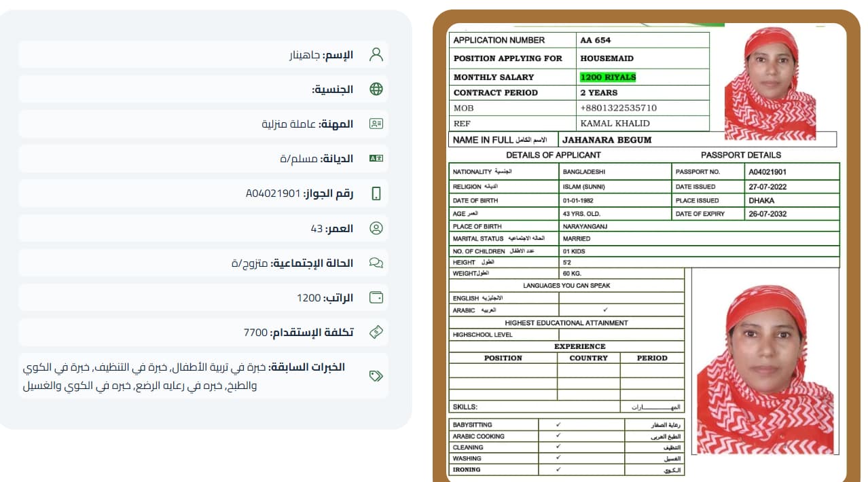
Task: Click the tag icon beside الخبرات السابقة
Action: click(376, 375)
